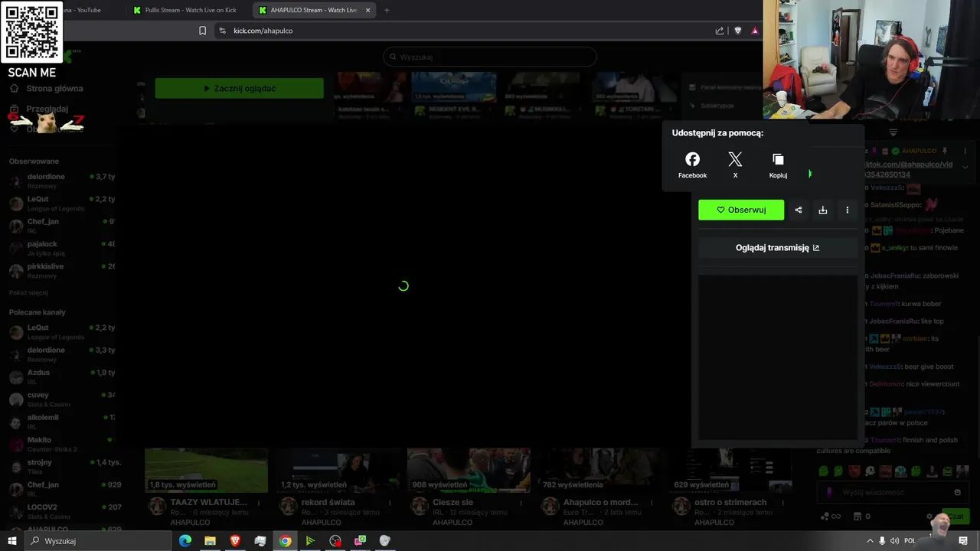Screen dimensions: 980x551
Task: Open delordione under Obserwowane in the sidebar
Action: click(x=61, y=181)
